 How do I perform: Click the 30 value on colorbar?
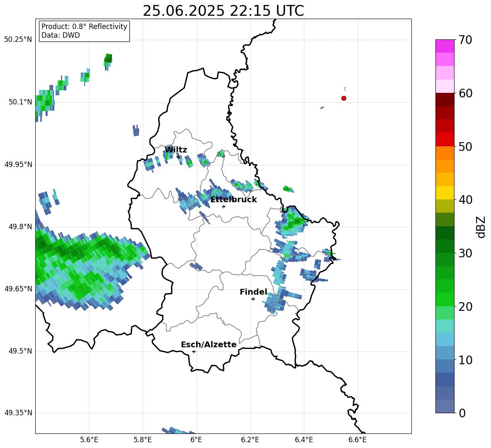465,253
